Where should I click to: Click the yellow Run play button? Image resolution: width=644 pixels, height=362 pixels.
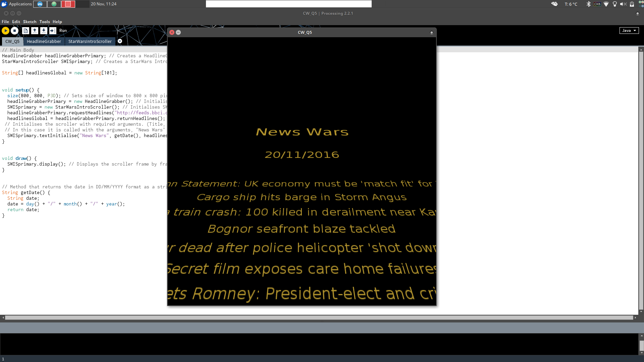point(5,31)
